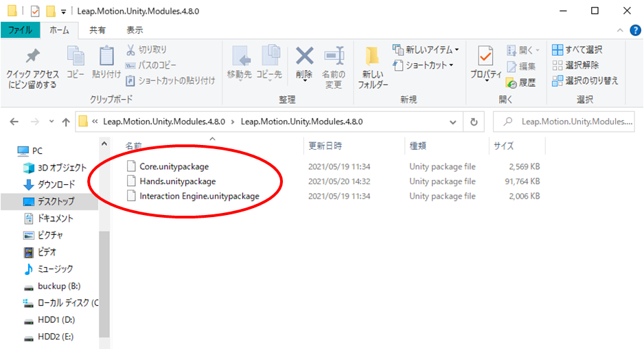This screenshot has width=644, height=349.
Task: Click the Refresh button beside address bar
Action: (x=474, y=122)
